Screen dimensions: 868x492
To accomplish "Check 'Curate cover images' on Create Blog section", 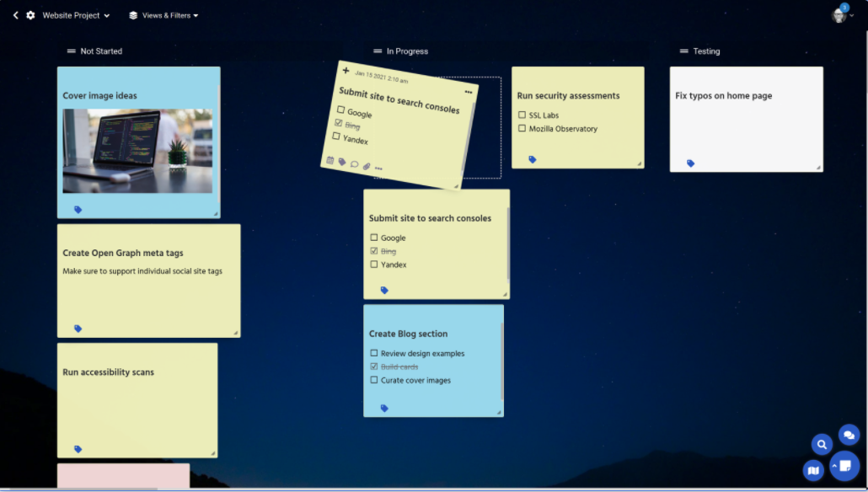I will click(374, 380).
